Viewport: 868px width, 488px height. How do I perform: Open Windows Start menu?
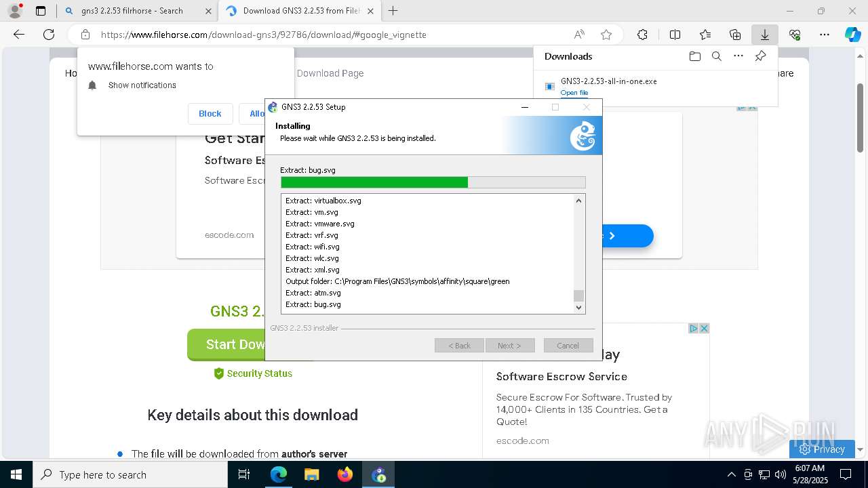coord(16,474)
